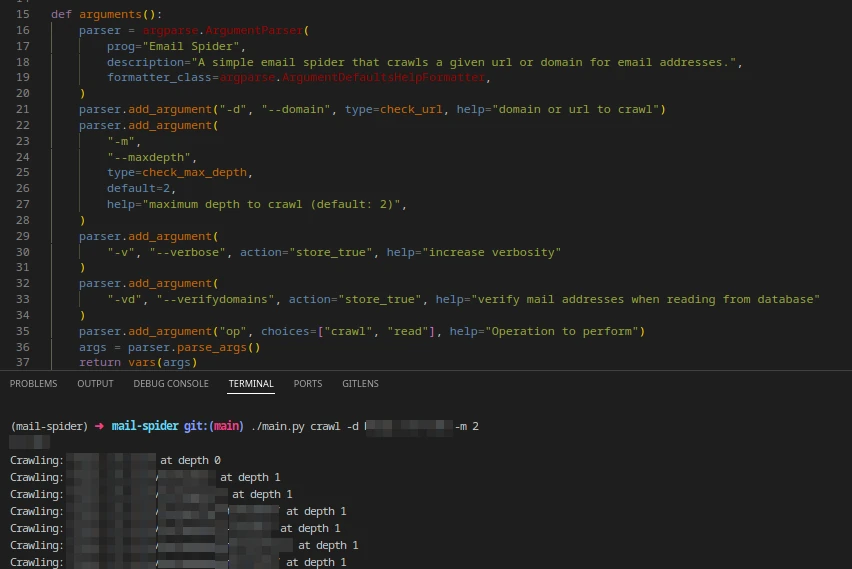Click the 'def arguments():' function definition

[106, 14]
